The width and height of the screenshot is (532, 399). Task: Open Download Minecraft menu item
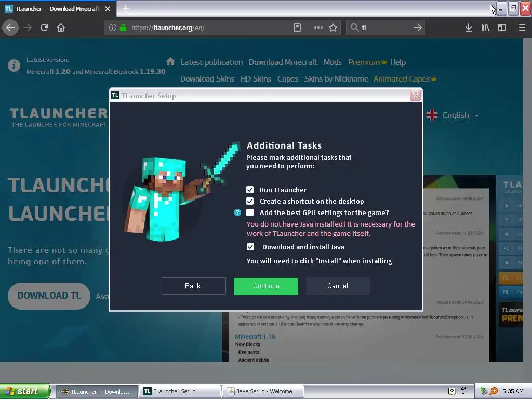point(283,62)
